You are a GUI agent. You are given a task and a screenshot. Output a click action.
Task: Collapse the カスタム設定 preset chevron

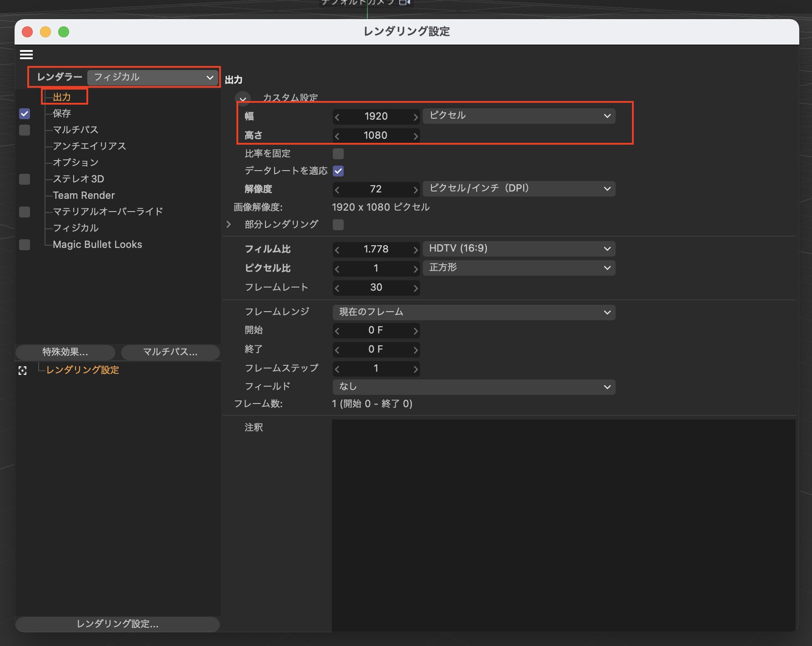243,99
